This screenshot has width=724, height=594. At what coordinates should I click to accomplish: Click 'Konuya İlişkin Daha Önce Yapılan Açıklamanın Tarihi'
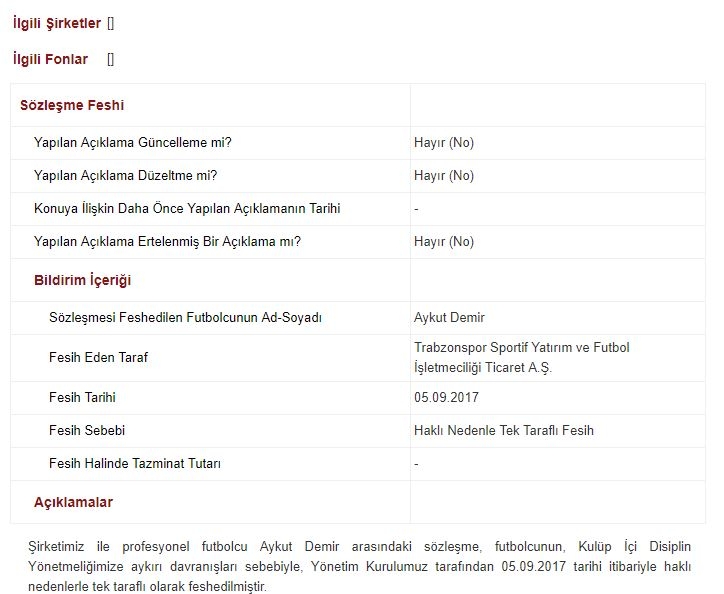coord(187,209)
